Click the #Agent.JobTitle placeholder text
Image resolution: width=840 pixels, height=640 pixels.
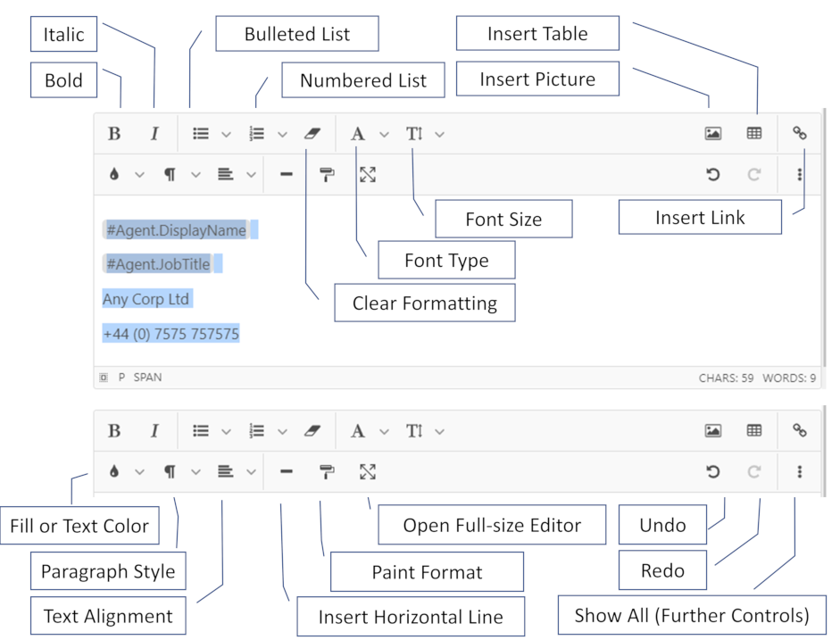coord(158,264)
